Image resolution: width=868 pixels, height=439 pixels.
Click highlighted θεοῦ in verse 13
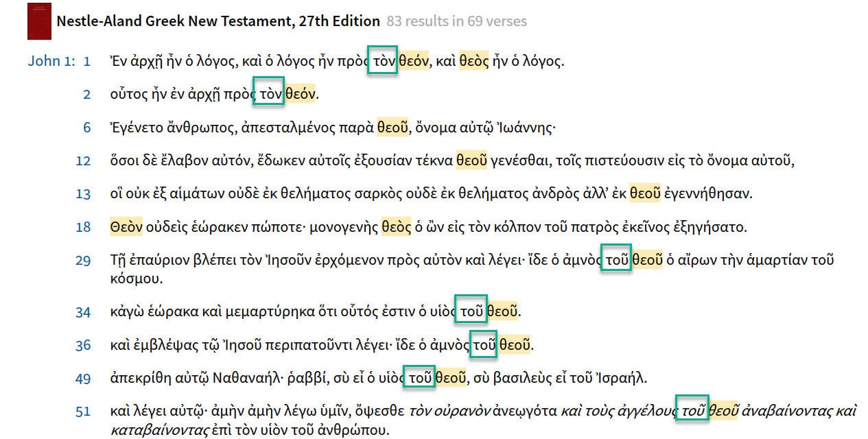[x=645, y=193]
